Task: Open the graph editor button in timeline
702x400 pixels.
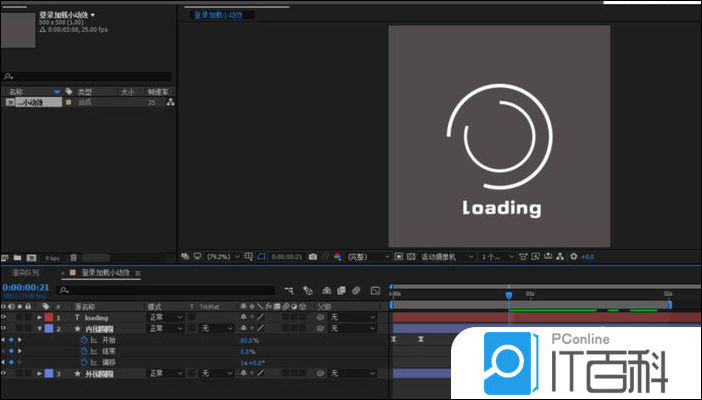Action: click(375, 290)
